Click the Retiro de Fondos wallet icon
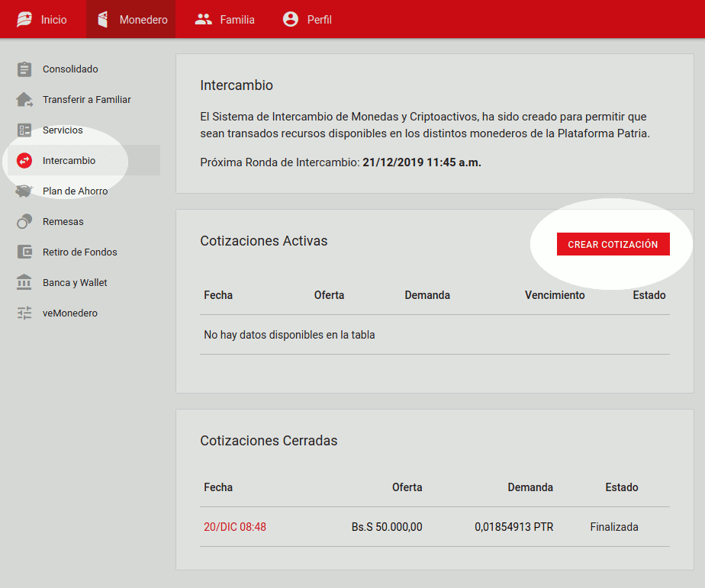The height and width of the screenshot is (588, 705). pyautogui.click(x=24, y=252)
